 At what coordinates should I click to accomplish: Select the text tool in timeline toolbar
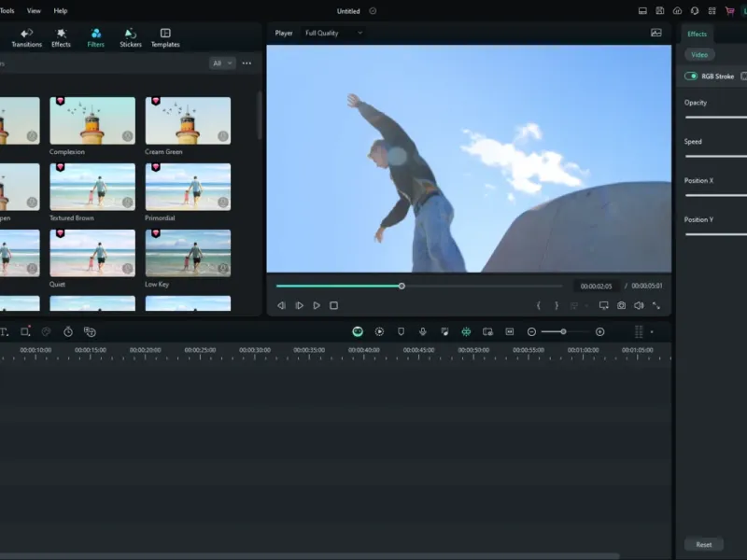pos(5,332)
